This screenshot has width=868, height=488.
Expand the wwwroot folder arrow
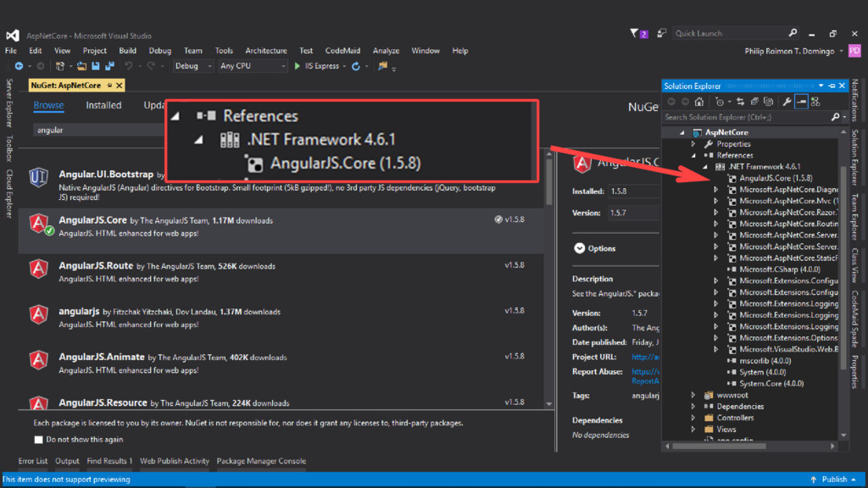coord(693,395)
